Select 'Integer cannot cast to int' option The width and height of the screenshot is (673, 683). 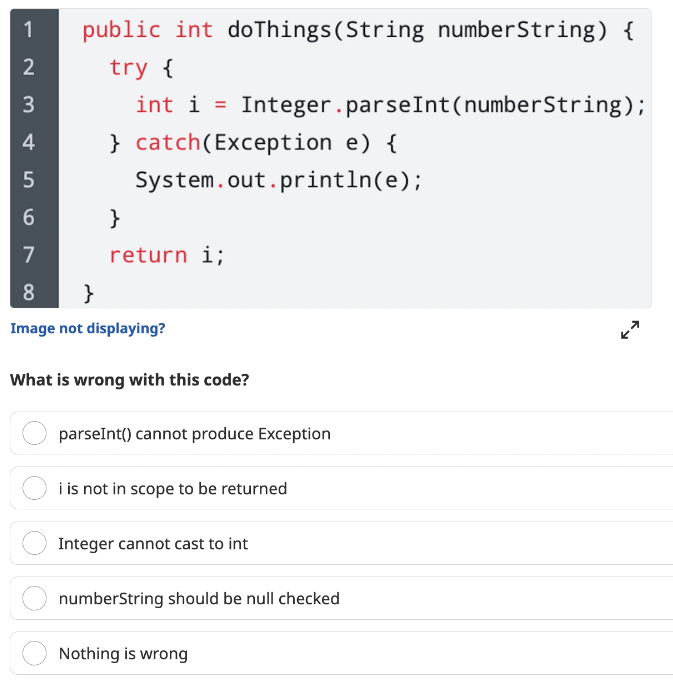tap(34, 543)
